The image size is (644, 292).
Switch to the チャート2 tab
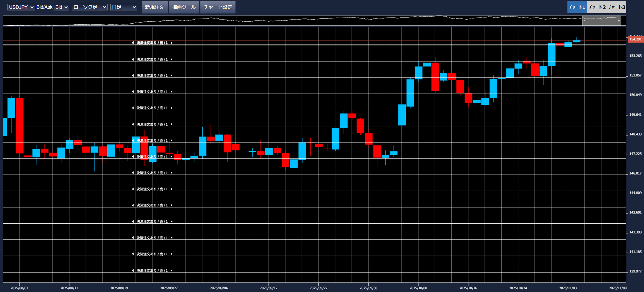coord(597,7)
